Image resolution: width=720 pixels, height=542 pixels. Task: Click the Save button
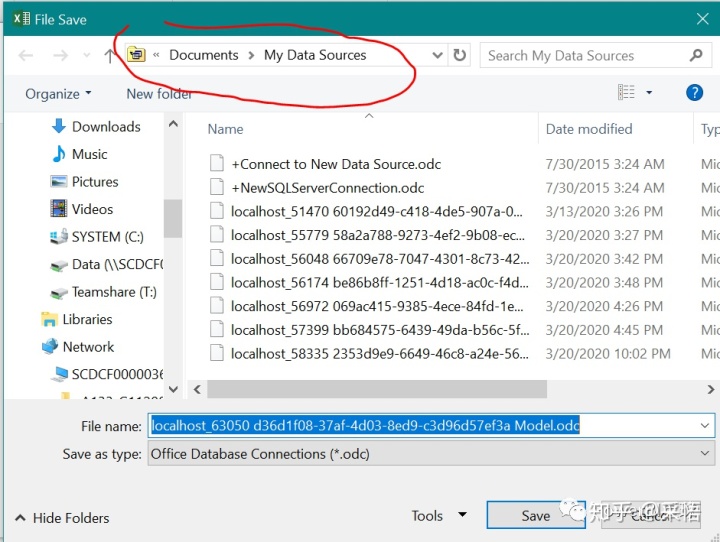pyautogui.click(x=536, y=515)
